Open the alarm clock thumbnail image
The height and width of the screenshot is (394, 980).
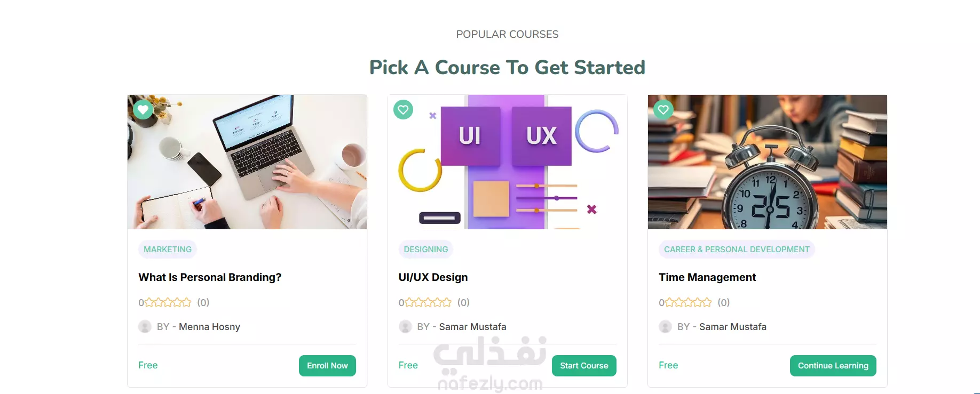coord(768,162)
